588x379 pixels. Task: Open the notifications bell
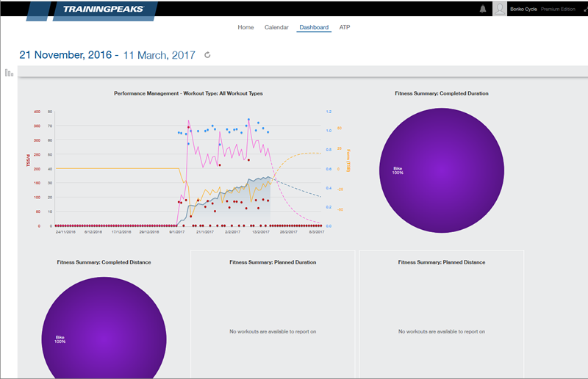pyautogui.click(x=483, y=9)
